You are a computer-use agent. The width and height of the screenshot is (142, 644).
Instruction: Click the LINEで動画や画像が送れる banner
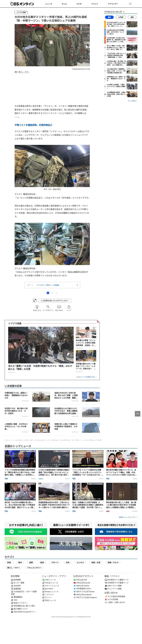click(26, 544)
